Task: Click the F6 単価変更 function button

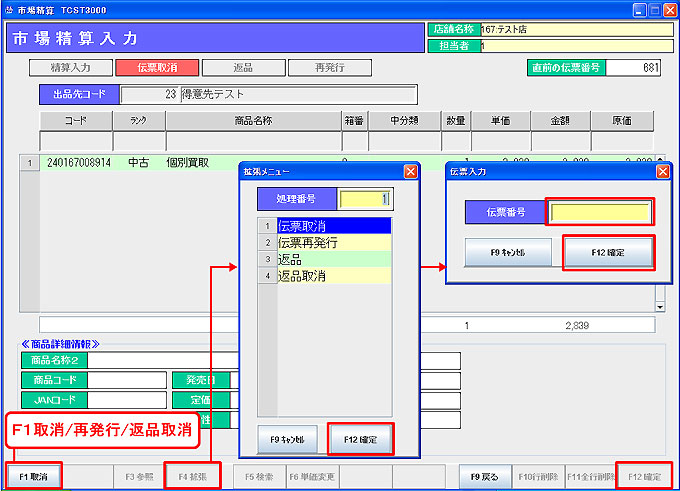Action: coord(312,477)
